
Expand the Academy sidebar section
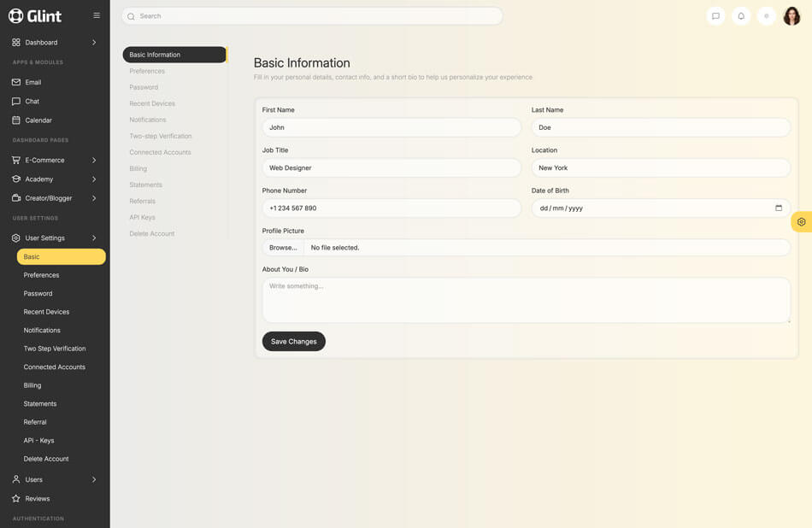point(94,179)
